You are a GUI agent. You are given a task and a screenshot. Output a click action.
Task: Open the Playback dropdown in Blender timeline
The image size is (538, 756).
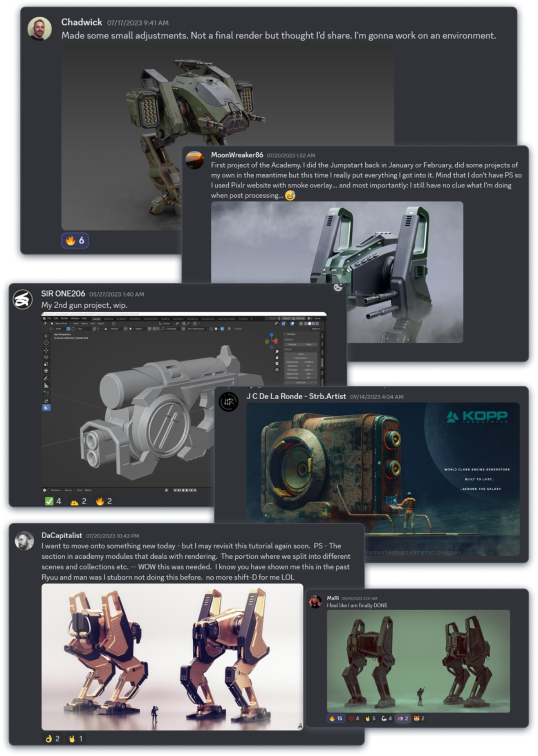point(57,490)
